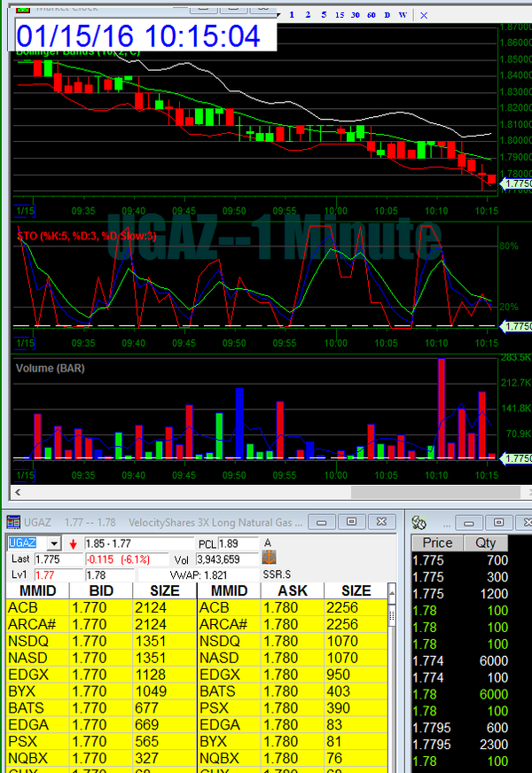Click the ASK column header
532x773 pixels.
point(293,590)
